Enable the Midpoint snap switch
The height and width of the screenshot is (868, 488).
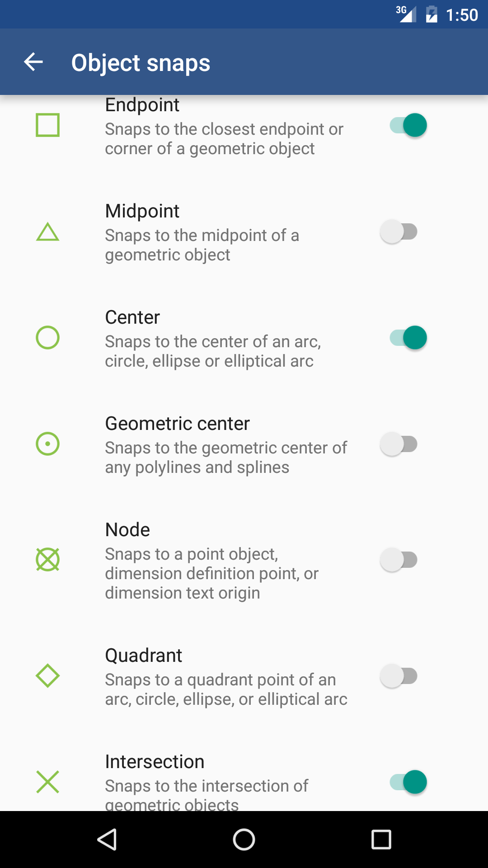(x=399, y=232)
